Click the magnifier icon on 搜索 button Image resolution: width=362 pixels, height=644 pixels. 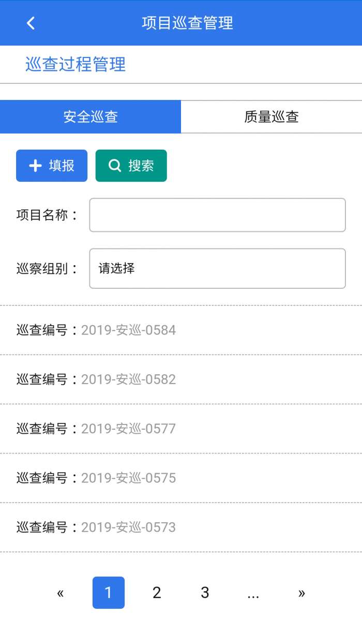(114, 166)
